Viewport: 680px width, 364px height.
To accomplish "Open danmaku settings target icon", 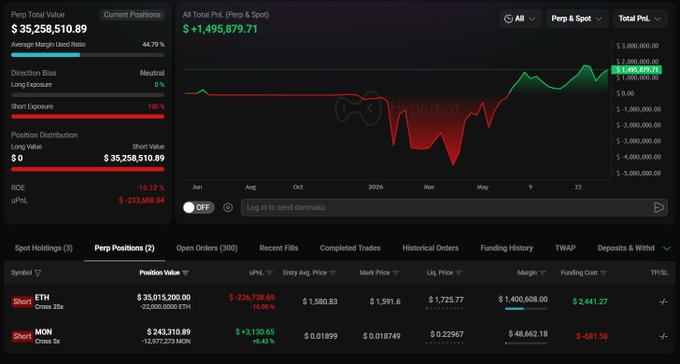I will 228,207.
